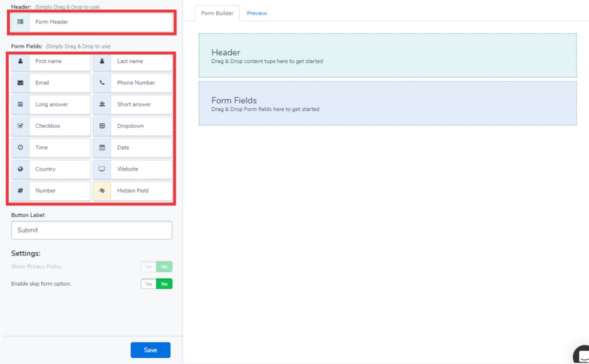
Task: Select the Number field label
Action: 46,191
